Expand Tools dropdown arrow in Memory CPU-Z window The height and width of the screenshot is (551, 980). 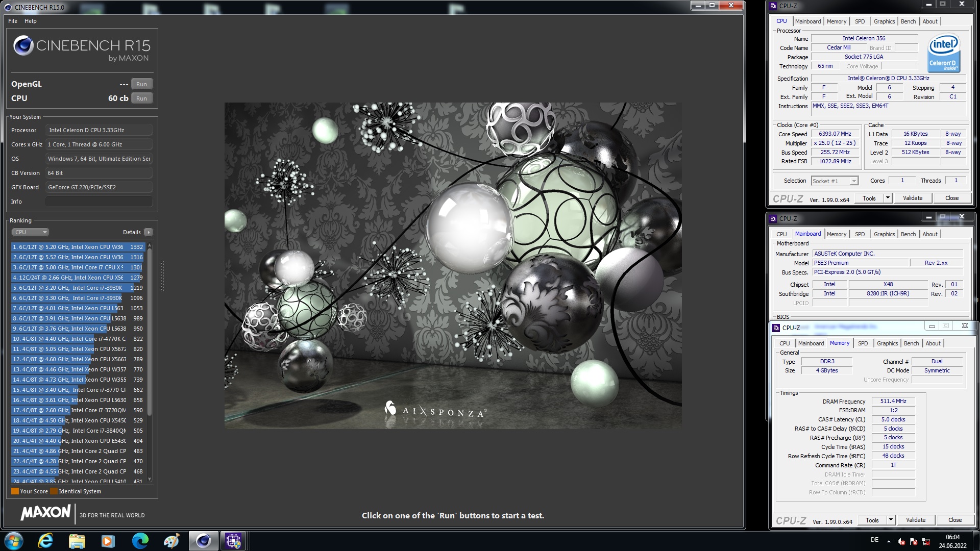point(891,520)
